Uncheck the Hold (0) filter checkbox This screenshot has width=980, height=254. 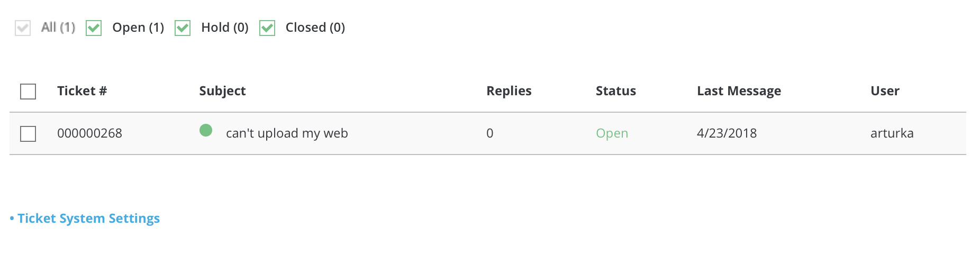(183, 28)
